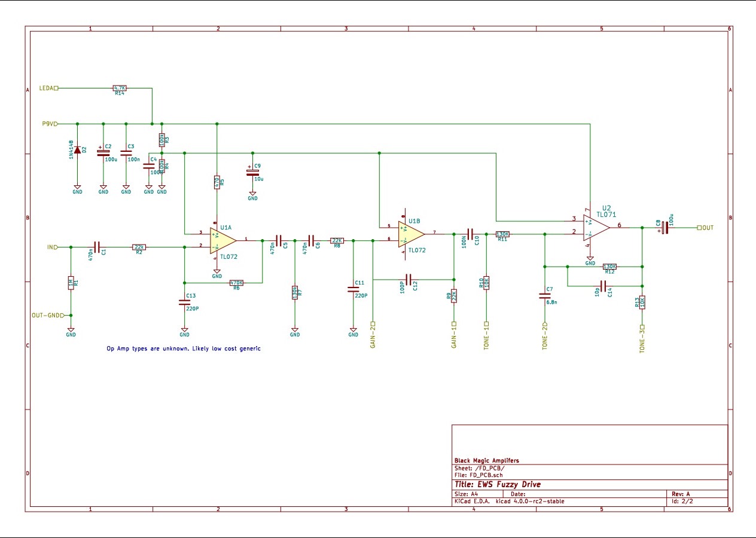
Task: Click the R12 130K resistor
Action: [x=609, y=267]
